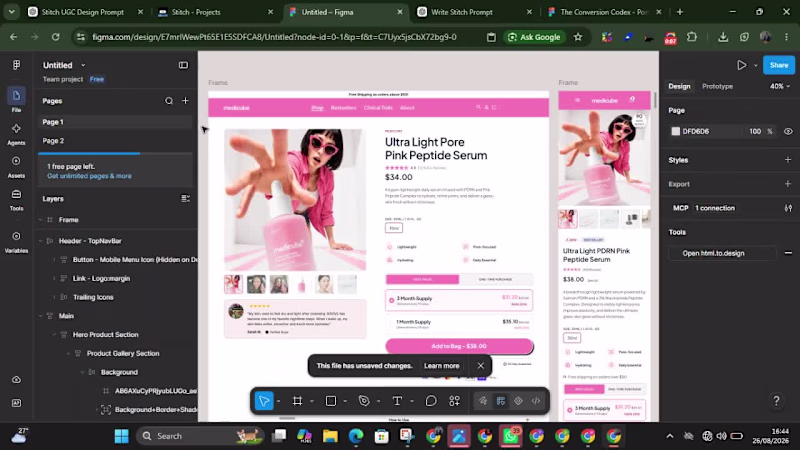Screen dimensions: 800x450
Task: Collapse Header - TopNavBar layer
Action: [x=40, y=241]
